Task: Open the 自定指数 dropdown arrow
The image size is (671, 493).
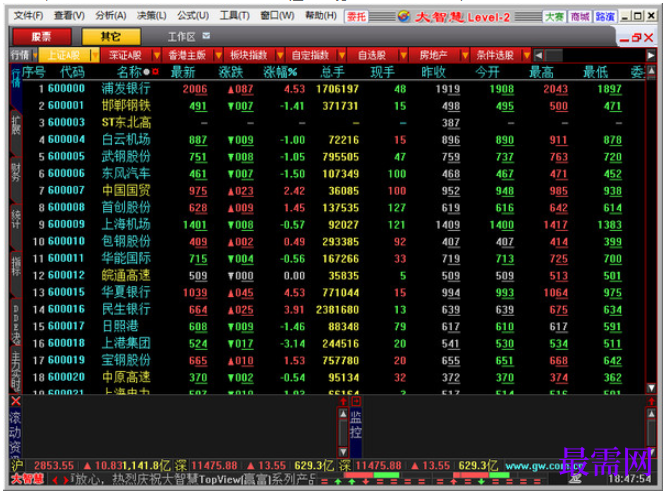Action: [342, 55]
